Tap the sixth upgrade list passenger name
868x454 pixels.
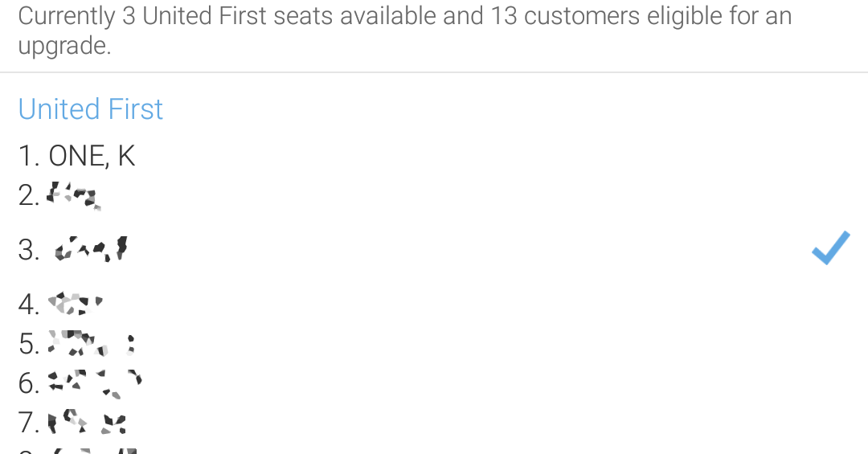click(x=95, y=383)
